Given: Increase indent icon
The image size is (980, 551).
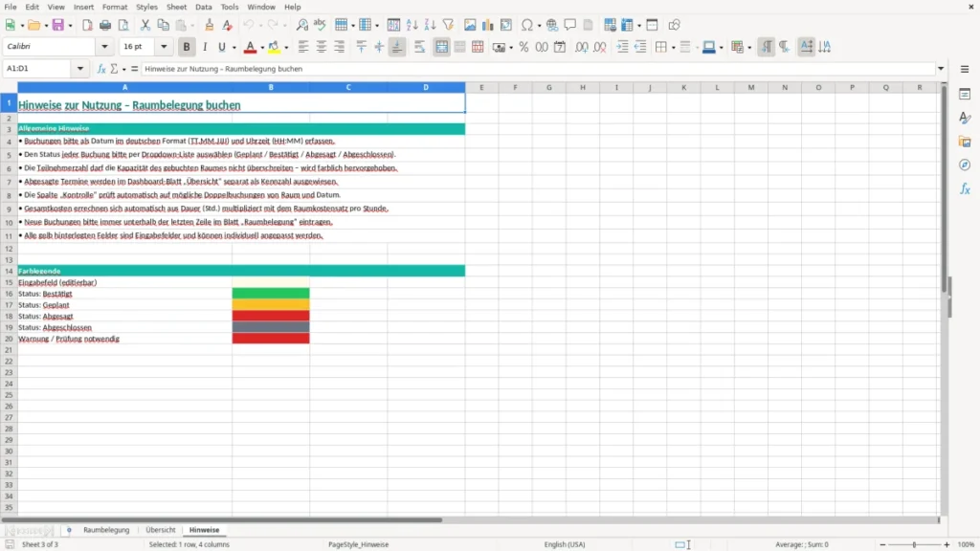Looking at the screenshot, I should click(622, 47).
